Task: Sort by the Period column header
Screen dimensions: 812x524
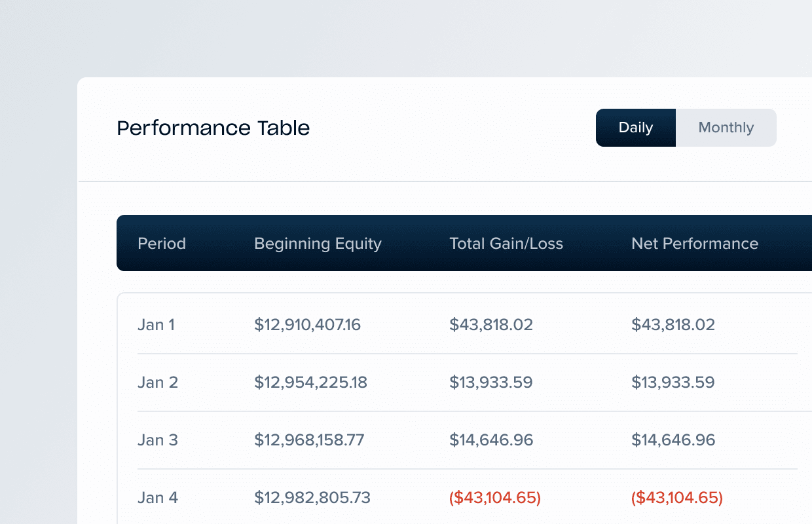Action: (161, 243)
